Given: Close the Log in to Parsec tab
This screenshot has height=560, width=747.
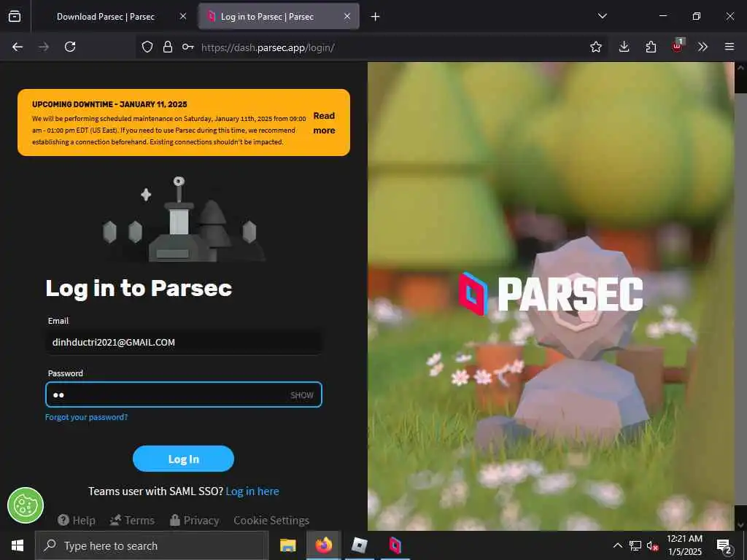Looking at the screenshot, I should click(x=347, y=16).
